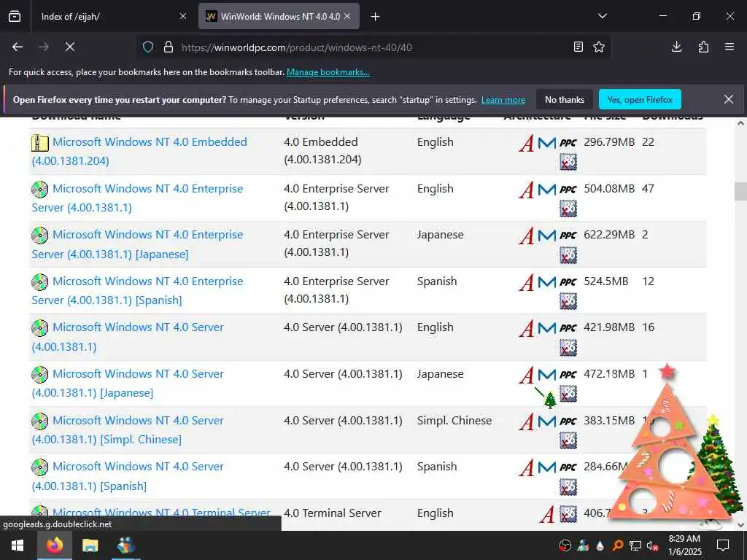Viewport: 747px width, 560px height.
Task: Open the Firefox downloads panel
Action: [676, 47]
